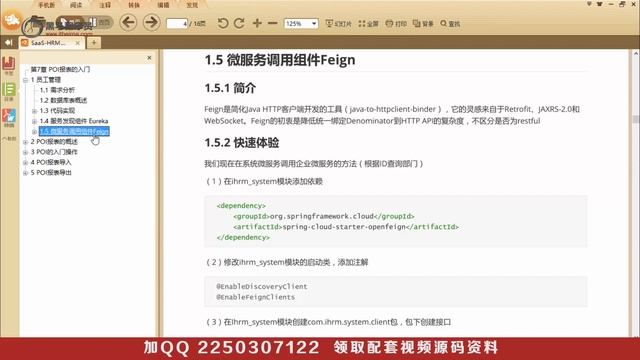This screenshot has height=360, width=640.
Task: Click the '1.5.1 简介' heading
Action: point(230,88)
